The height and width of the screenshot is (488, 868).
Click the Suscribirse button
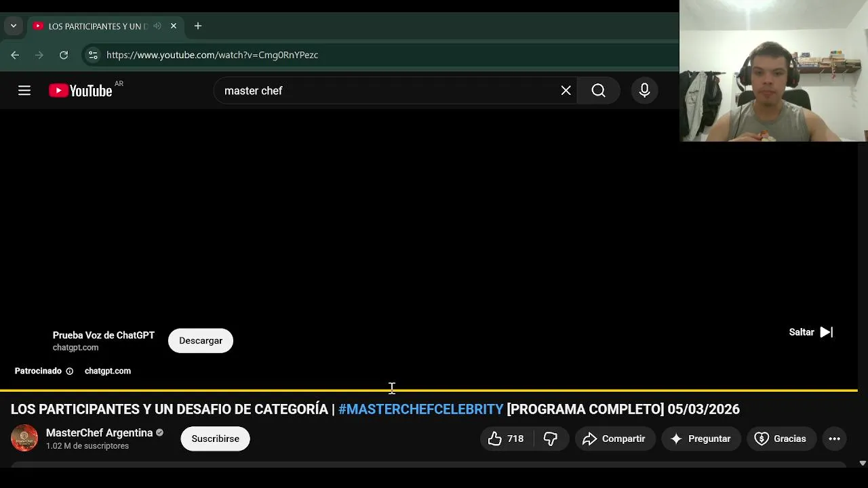point(215,439)
